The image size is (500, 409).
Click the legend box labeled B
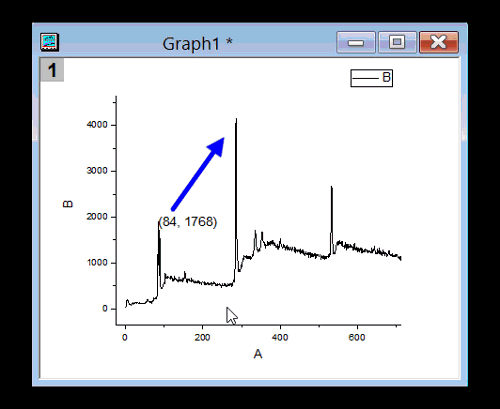[371, 78]
